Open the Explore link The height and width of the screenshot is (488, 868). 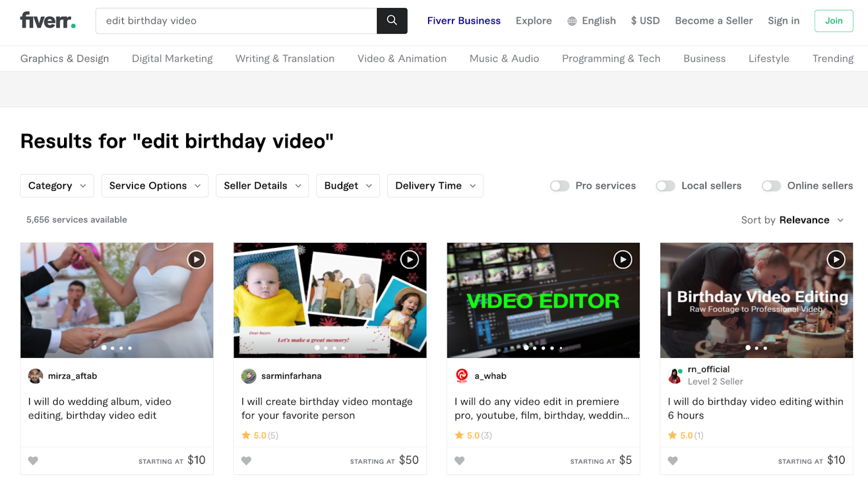[534, 21]
